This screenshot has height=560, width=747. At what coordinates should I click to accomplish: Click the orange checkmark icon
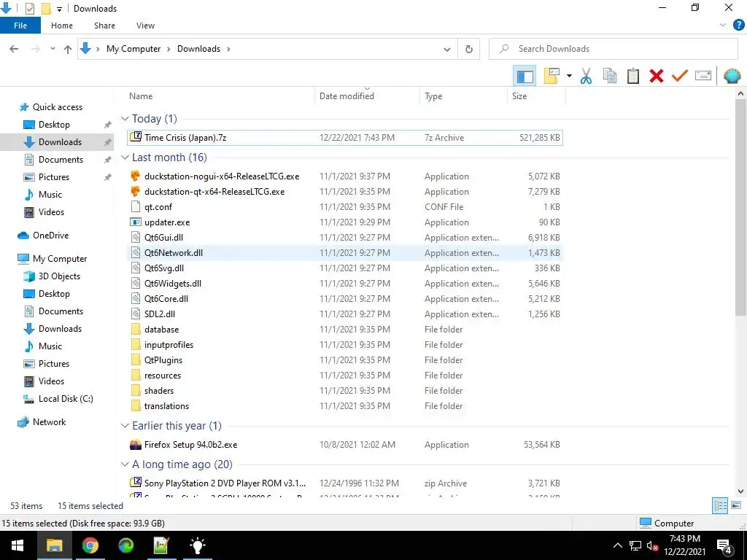680,76
